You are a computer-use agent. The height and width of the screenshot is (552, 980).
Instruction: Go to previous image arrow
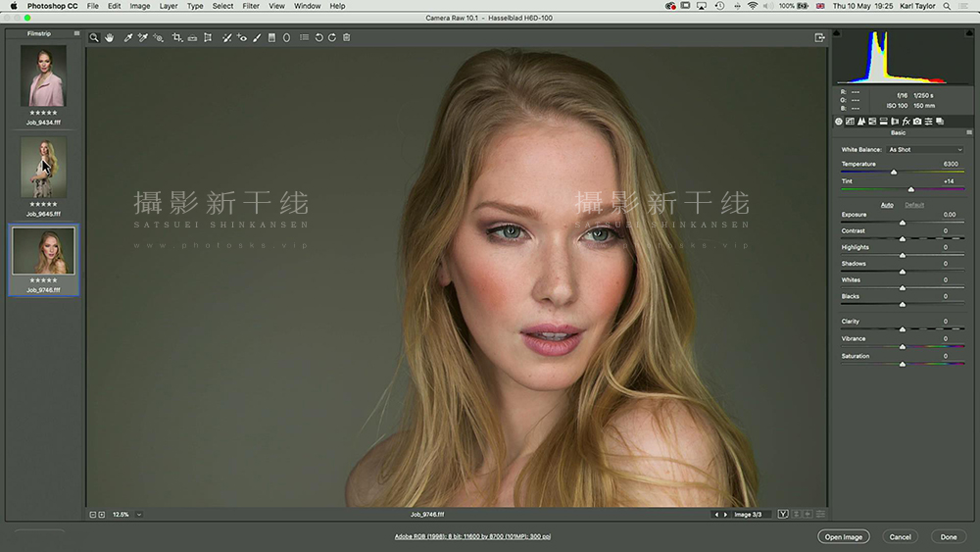tap(716, 515)
